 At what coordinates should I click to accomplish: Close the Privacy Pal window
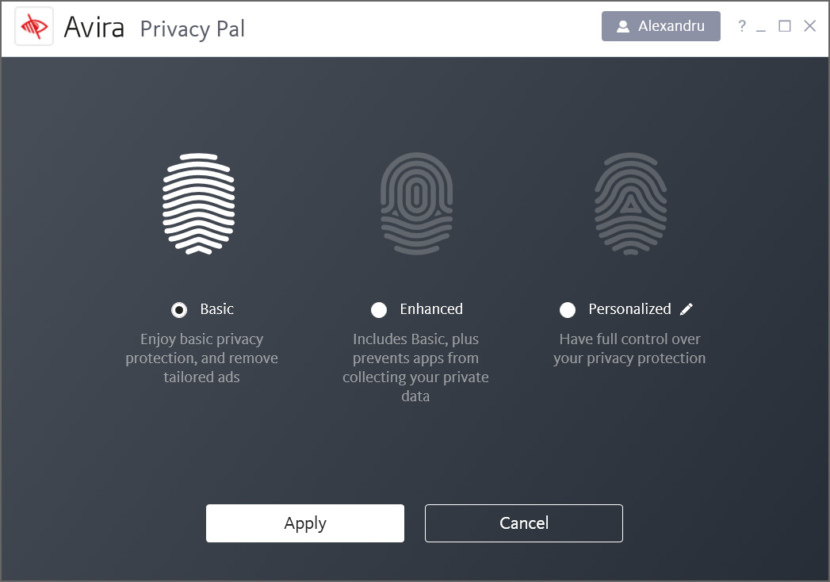(x=810, y=26)
